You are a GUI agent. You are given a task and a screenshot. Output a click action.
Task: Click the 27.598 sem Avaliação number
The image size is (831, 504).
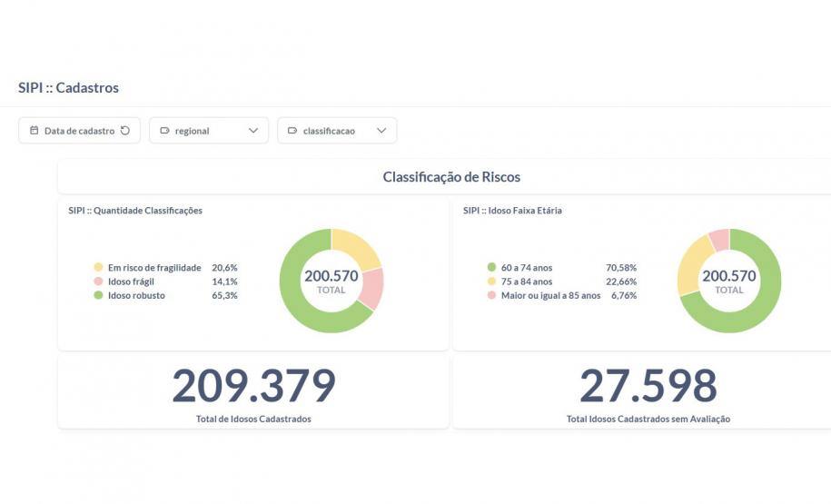[648, 386]
